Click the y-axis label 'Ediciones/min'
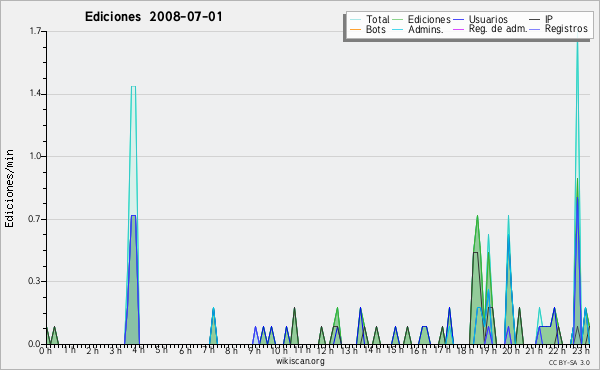Image resolution: width=600 pixels, height=370 pixels. [x=10, y=188]
